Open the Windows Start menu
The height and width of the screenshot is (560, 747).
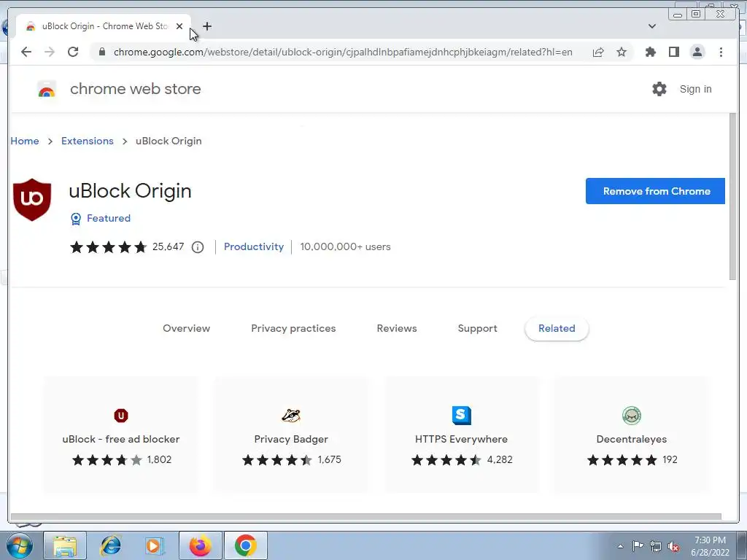coord(20,545)
